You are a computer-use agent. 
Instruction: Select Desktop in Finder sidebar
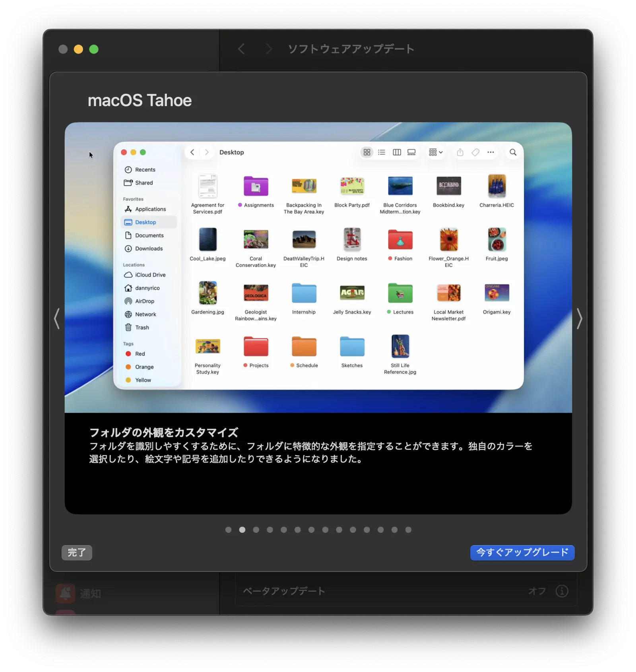tap(148, 222)
